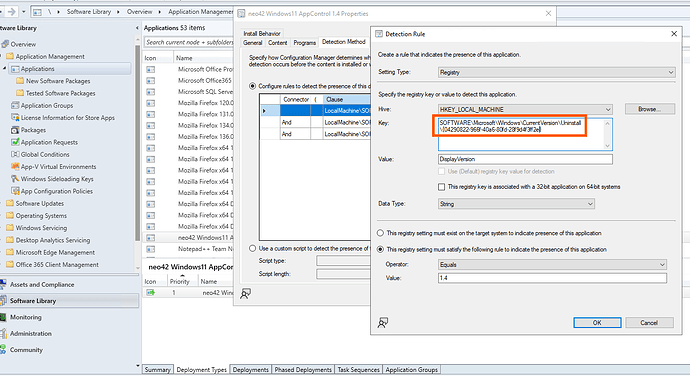Switch to Community workspace

pyautogui.click(x=26, y=350)
